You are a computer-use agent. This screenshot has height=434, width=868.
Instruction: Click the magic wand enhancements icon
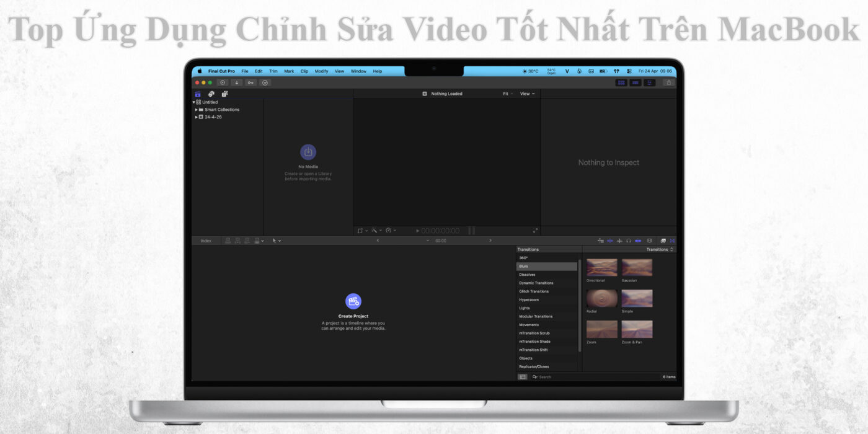(374, 231)
